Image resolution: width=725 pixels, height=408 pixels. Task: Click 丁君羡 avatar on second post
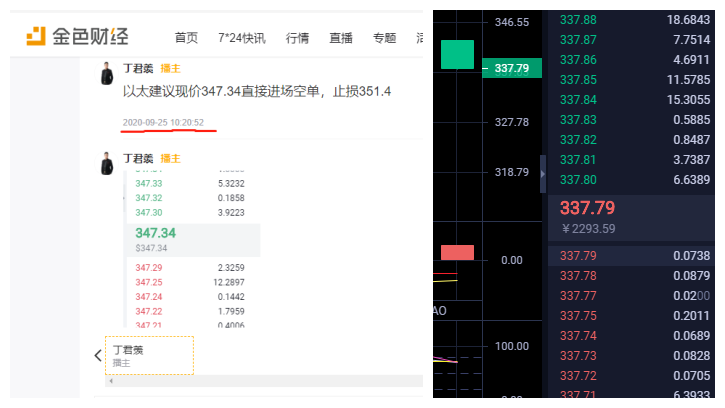tap(107, 163)
